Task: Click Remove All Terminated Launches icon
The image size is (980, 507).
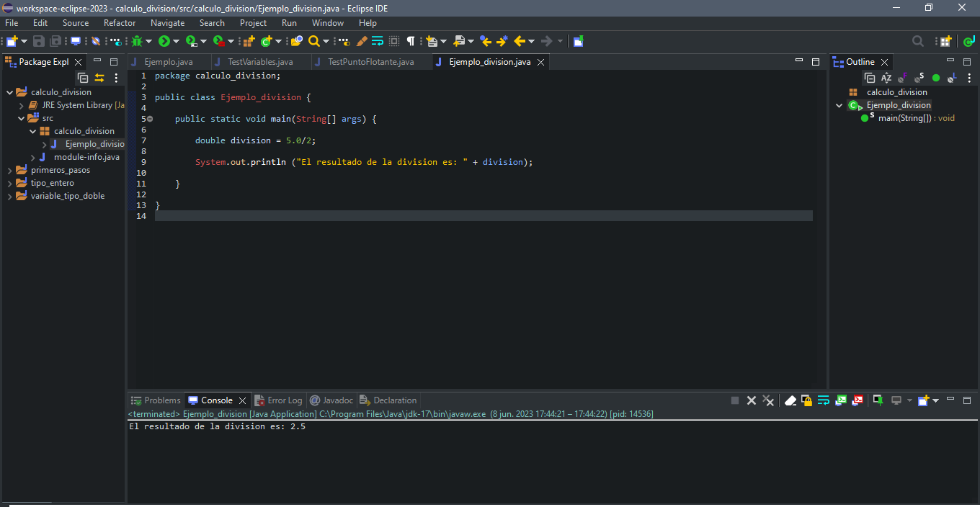Action: click(x=768, y=400)
